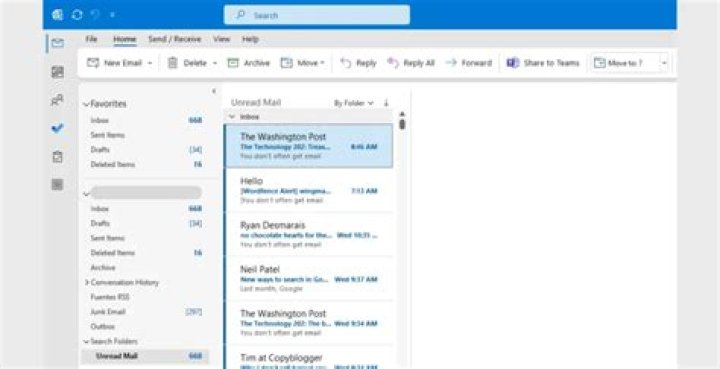Click Share to Teams
720x369 pixels.
click(543, 63)
